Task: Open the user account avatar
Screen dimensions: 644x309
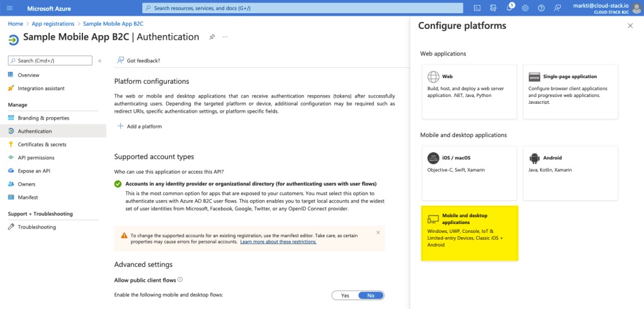Action: click(x=636, y=8)
